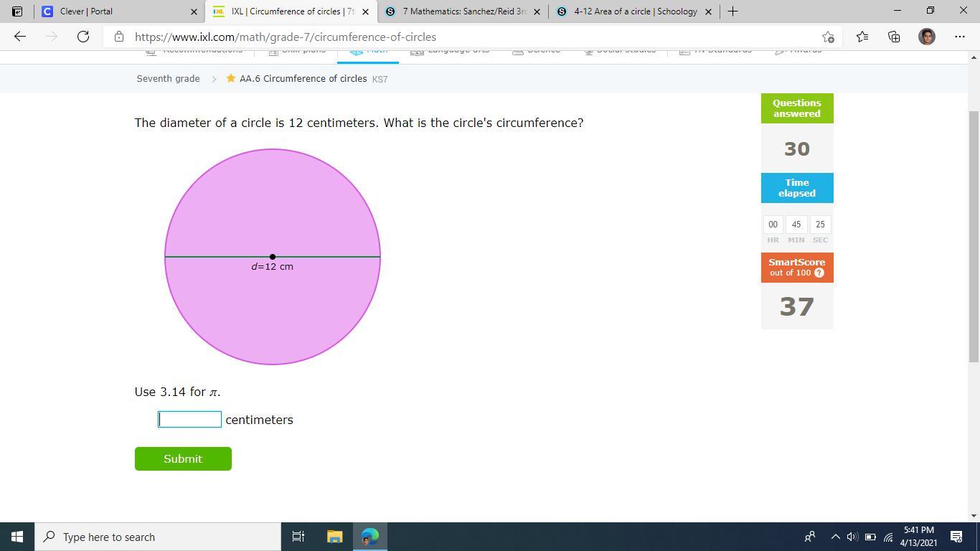
Task: Close the 4-12 Area of a circle tab
Action: (709, 11)
